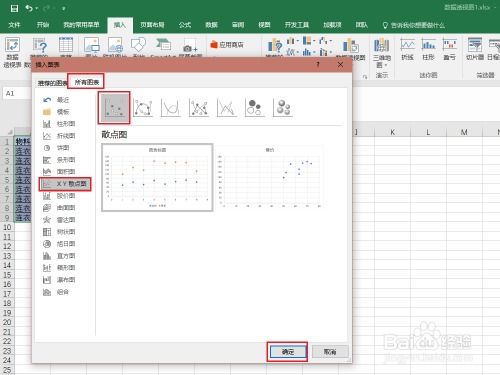Open the Customize Quick Access Toolbar dropdown
This screenshot has width=500, height=375.
63,9
